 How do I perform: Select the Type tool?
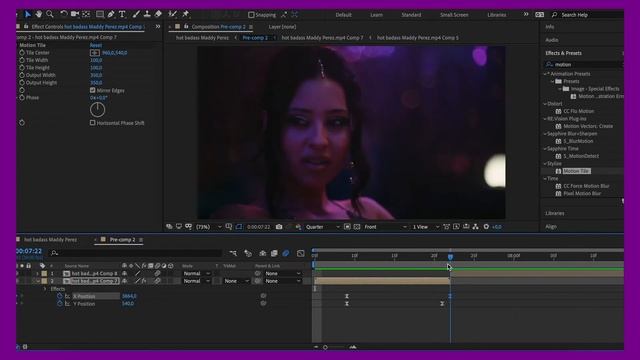pyautogui.click(x=122, y=14)
